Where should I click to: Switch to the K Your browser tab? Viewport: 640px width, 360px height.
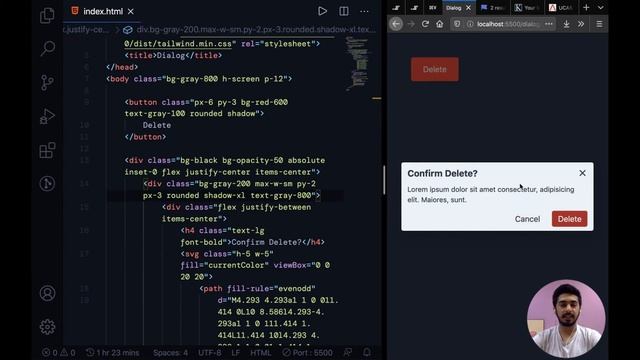527,8
